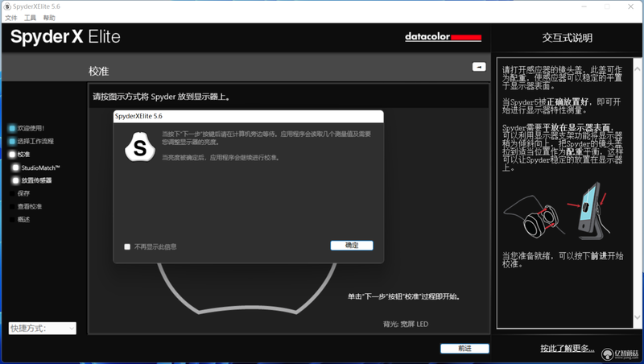
Task: Click the SpyderXElite 5.6 dialog title bar
Action: (x=249, y=116)
